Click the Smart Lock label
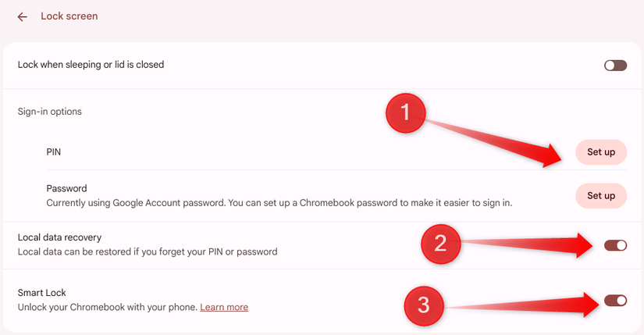Image resolution: width=644 pixels, height=335 pixels. (41, 293)
